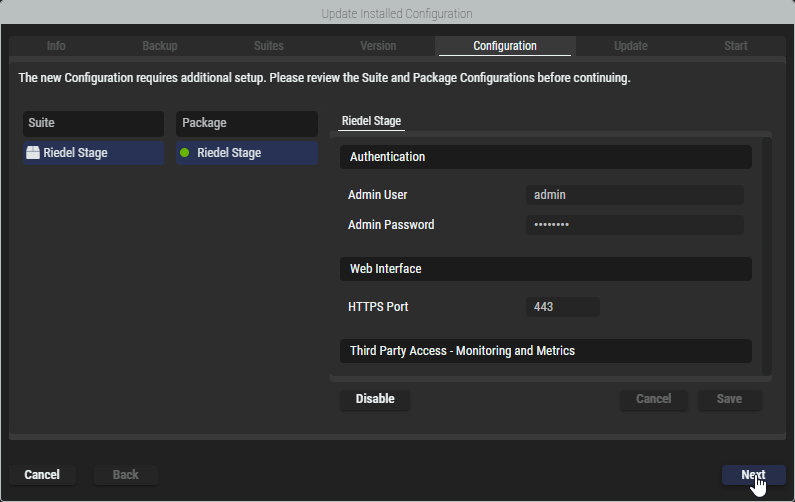Expand the Authentication section header
The image size is (795, 502).
pos(545,157)
